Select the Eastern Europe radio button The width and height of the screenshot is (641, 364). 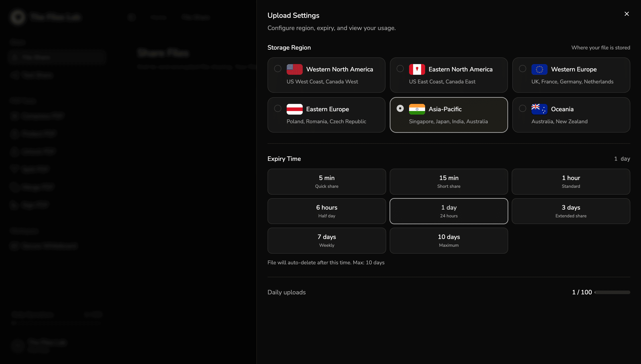(x=278, y=108)
